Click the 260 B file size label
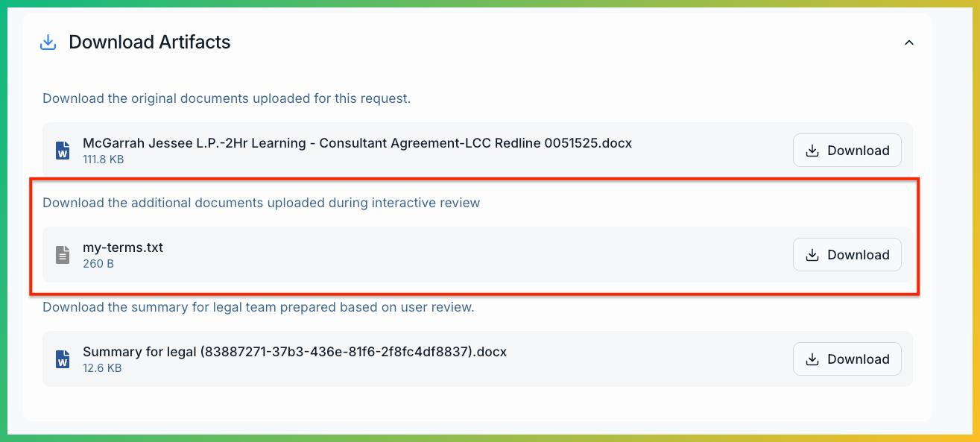 tap(98, 264)
